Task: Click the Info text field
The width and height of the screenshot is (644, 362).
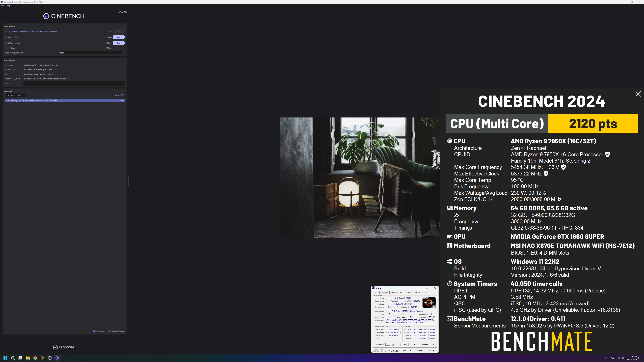Action: (x=74, y=84)
